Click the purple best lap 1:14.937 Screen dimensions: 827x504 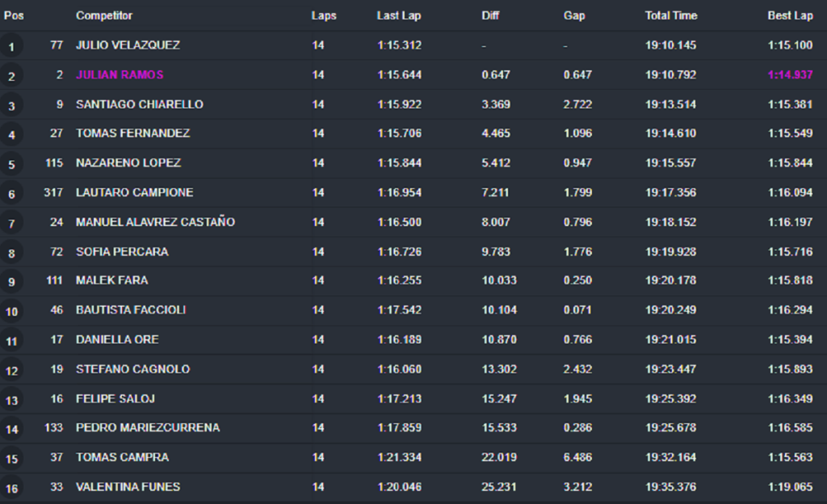pyautogui.click(x=790, y=74)
